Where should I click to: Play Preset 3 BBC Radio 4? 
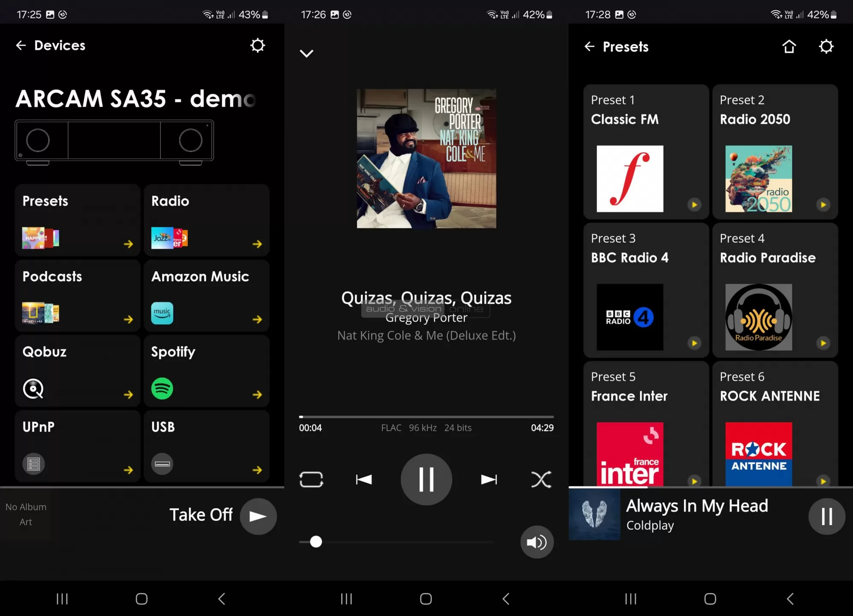(x=694, y=343)
